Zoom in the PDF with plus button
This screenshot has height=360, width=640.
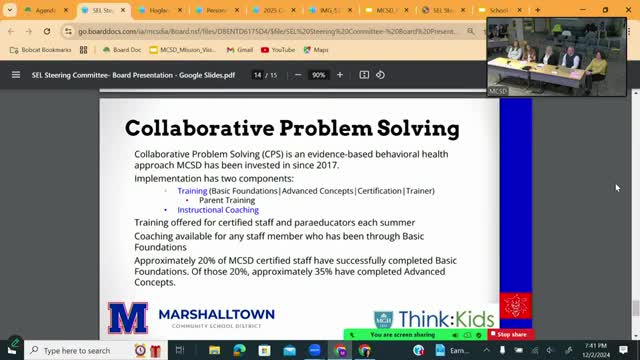[x=340, y=75]
